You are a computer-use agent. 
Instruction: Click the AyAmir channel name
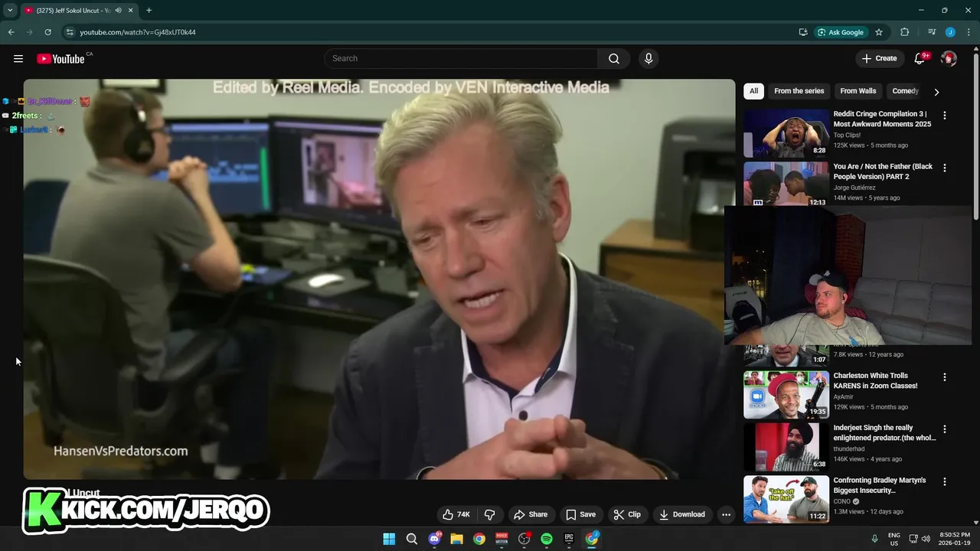tap(844, 397)
